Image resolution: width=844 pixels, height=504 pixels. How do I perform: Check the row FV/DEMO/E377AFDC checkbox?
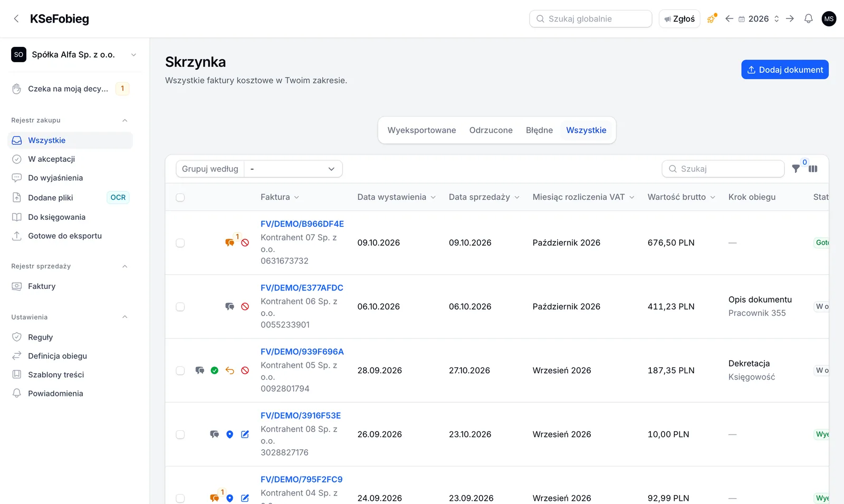(x=180, y=307)
